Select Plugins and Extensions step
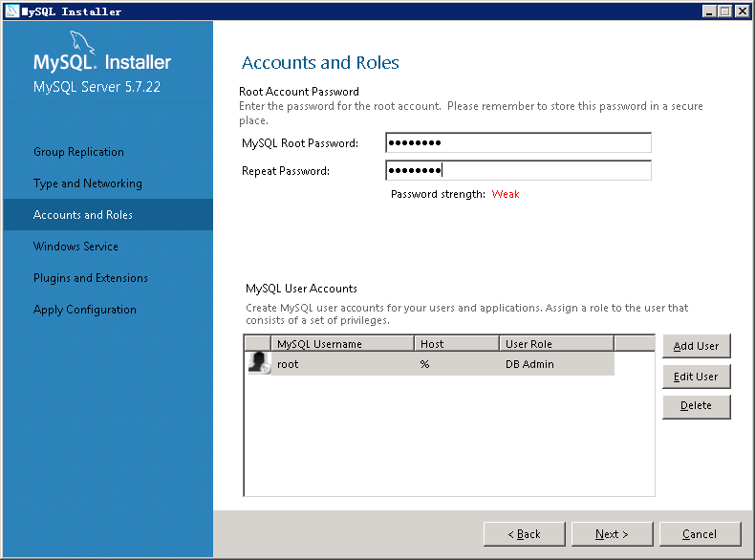 (x=91, y=278)
